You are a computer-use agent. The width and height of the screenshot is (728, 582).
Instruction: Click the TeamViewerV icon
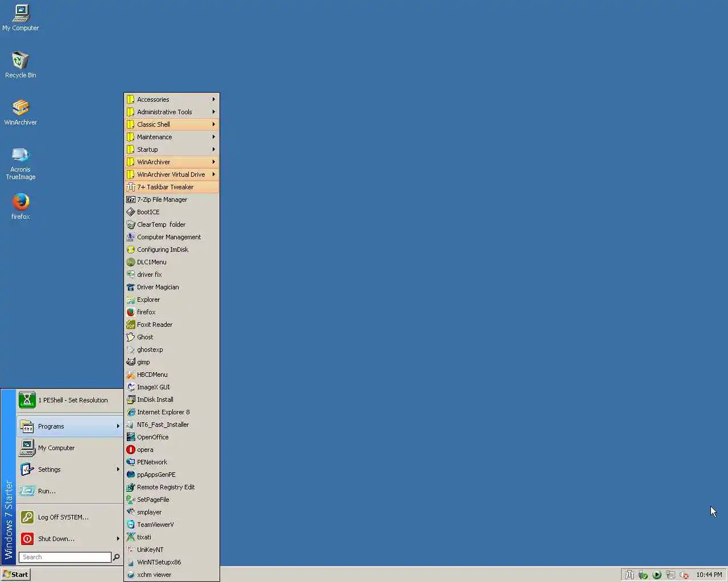coord(131,525)
